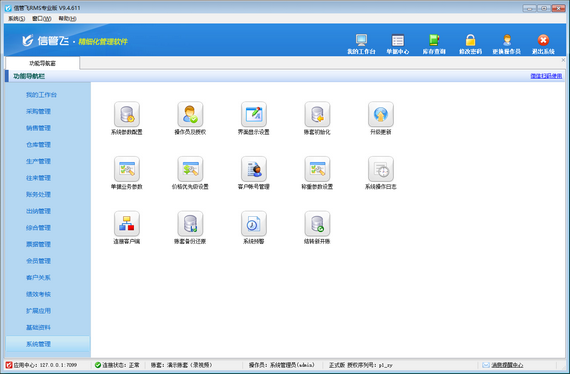Viewport: 570px width, 374px height.
Task: Open 连接客户端 network icon
Action: (127, 224)
